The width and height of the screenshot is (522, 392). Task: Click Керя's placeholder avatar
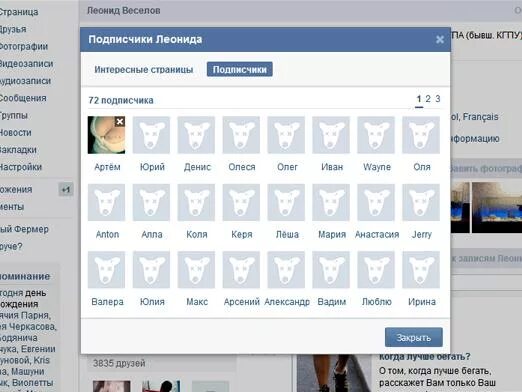click(241, 203)
